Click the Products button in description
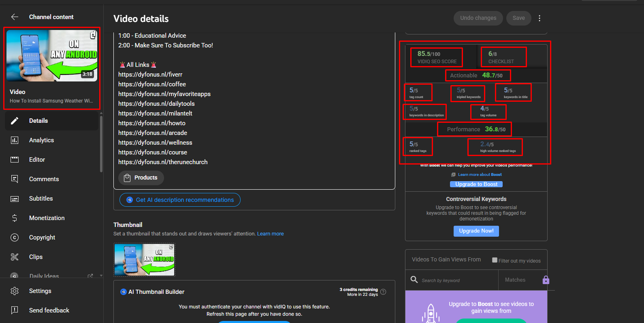Viewport: 644px width, 323px height. tap(141, 178)
